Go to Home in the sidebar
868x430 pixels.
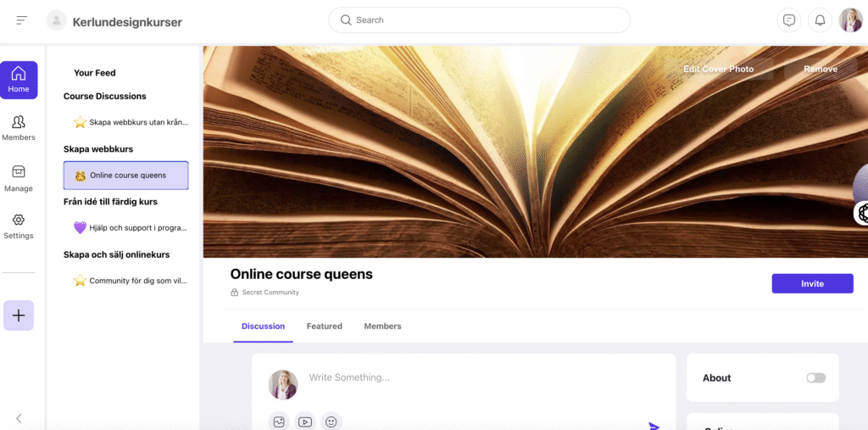click(19, 80)
